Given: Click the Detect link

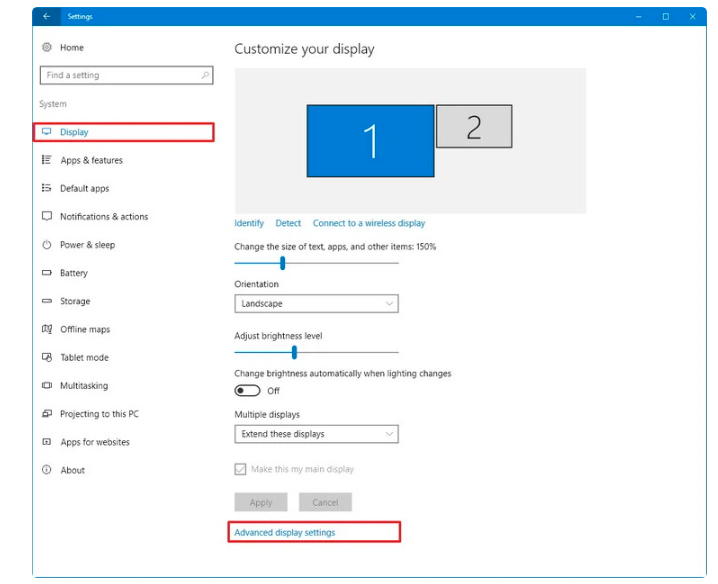Looking at the screenshot, I should click(288, 223).
